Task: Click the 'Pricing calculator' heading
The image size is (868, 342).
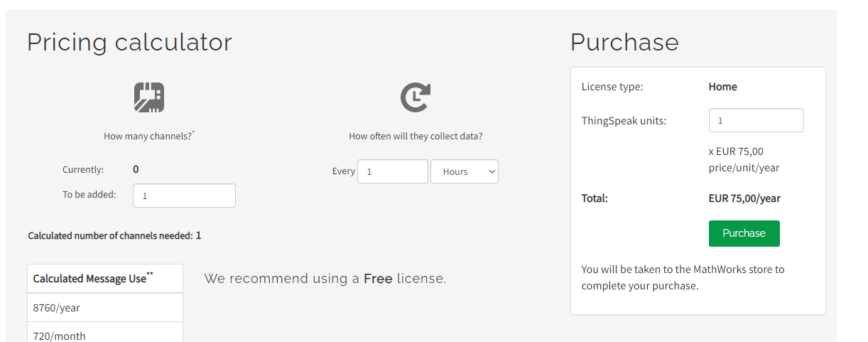Action: [129, 42]
